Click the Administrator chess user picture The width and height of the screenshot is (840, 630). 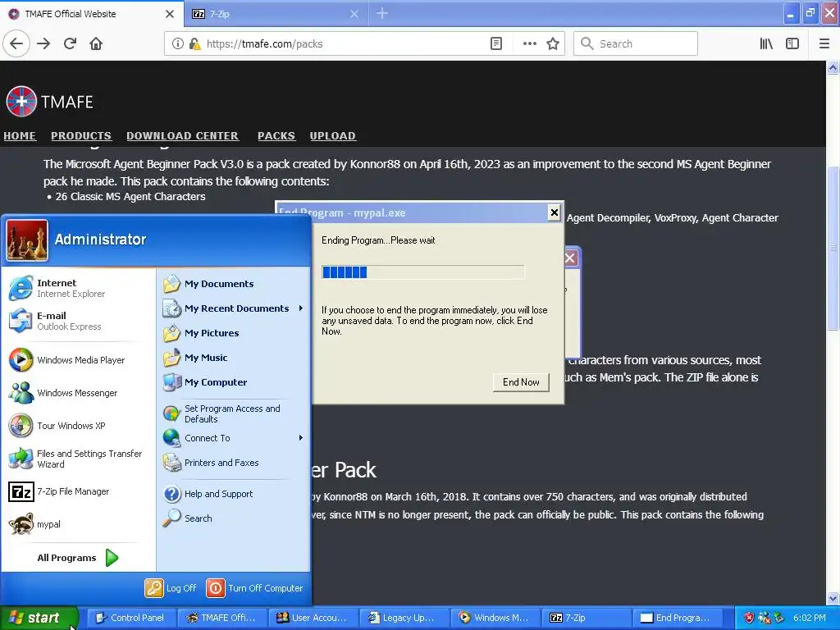(27, 240)
